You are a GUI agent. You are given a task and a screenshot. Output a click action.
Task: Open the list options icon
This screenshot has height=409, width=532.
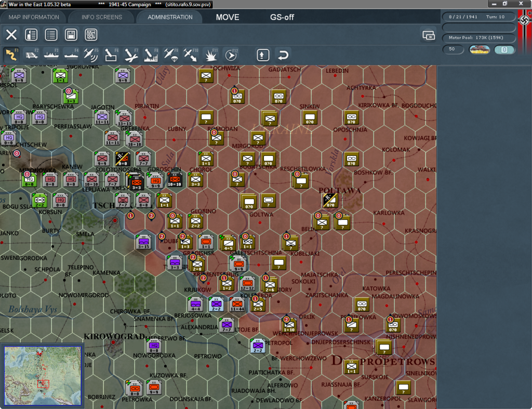pos(51,35)
